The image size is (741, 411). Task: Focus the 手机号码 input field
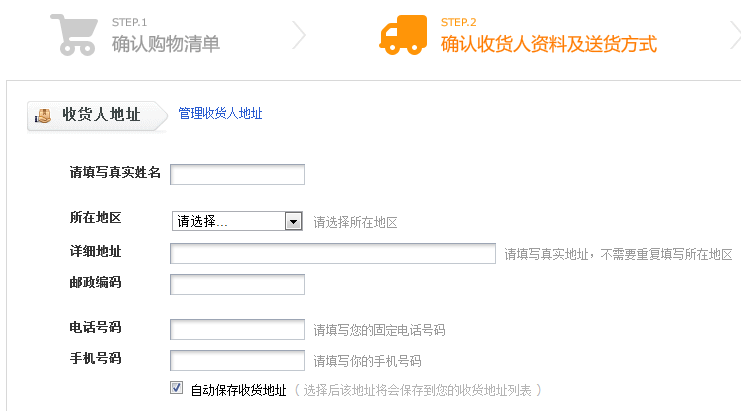tap(237, 360)
